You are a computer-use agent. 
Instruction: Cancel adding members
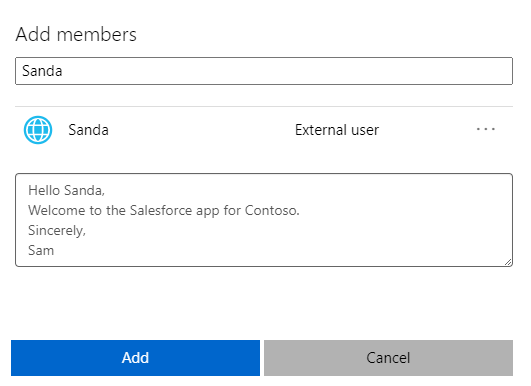point(388,358)
